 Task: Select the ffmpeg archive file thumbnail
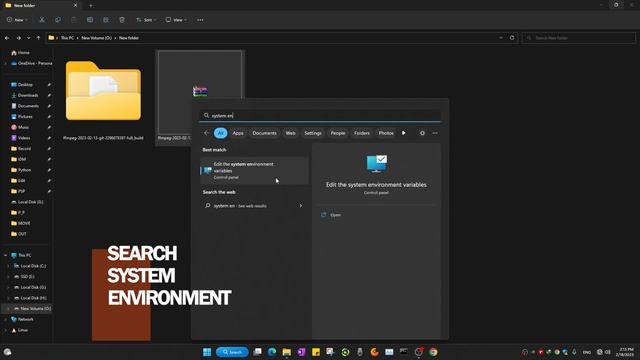tap(200, 91)
